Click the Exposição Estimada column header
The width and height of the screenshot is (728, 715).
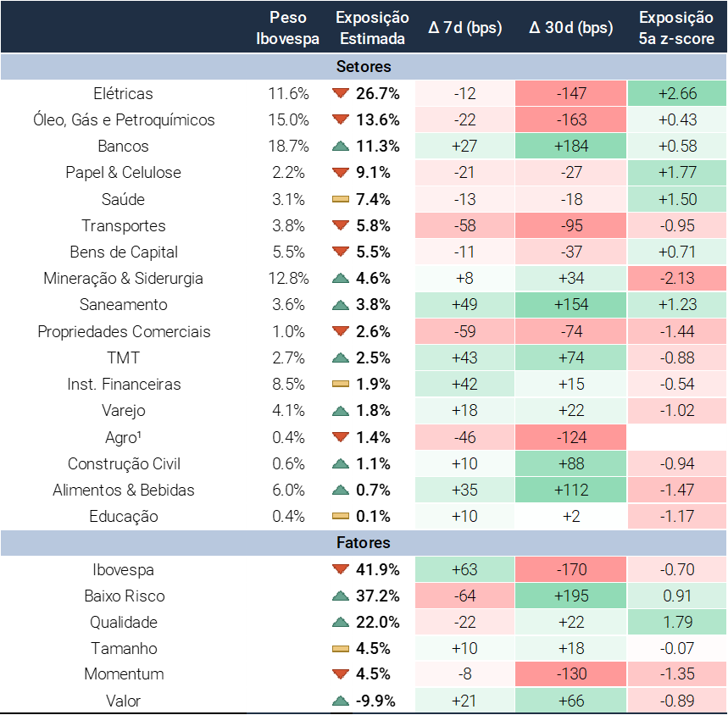372,27
